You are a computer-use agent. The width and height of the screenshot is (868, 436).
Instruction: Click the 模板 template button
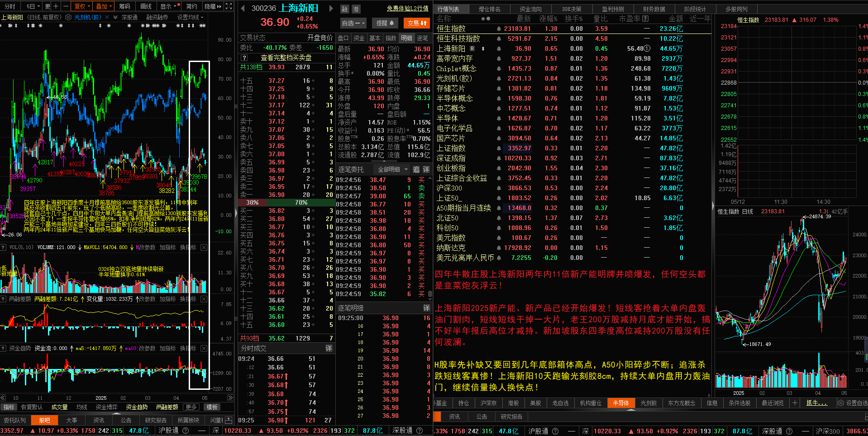tap(213, 407)
